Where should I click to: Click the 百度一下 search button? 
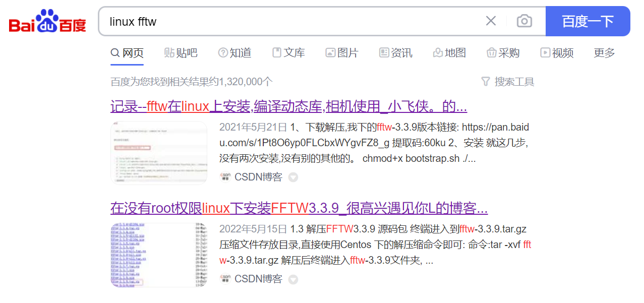(x=588, y=21)
